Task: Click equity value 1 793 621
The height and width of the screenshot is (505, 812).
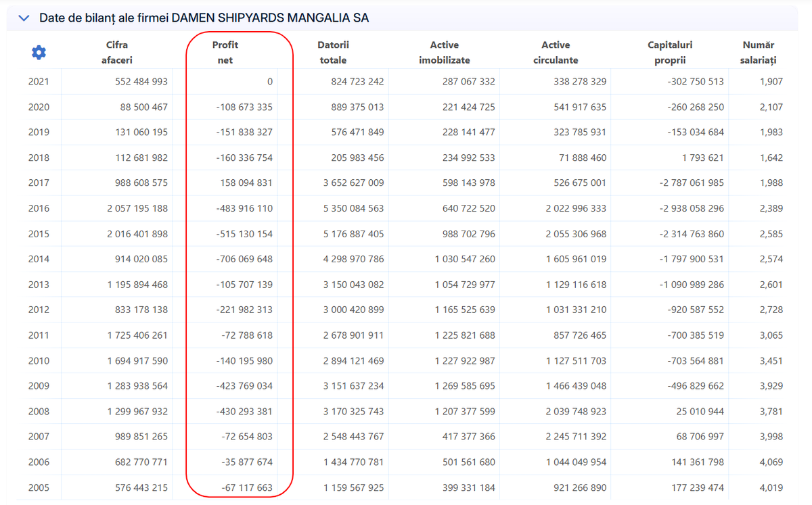Action: pos(704,158)
